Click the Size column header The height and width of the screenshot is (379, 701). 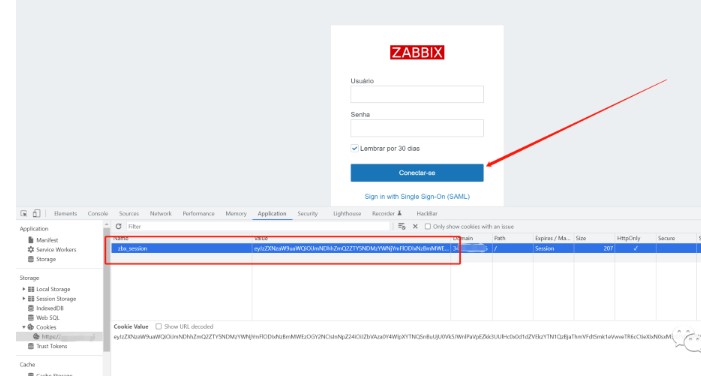click(x=594, y=238)
